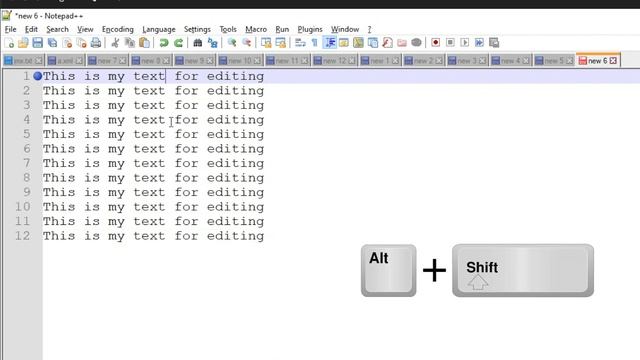Image resolution: width=640 pixels, height=360 pixels.
Task: Close the new 4 tab
Action: click(x=526, y=61)
